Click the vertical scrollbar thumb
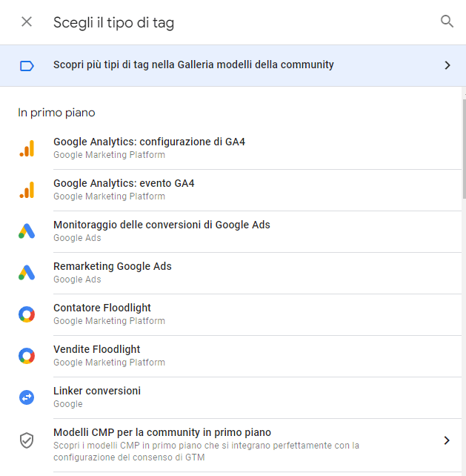Image resolution: width=466 pixels, height=476 pixels. [x=465, y=149]
